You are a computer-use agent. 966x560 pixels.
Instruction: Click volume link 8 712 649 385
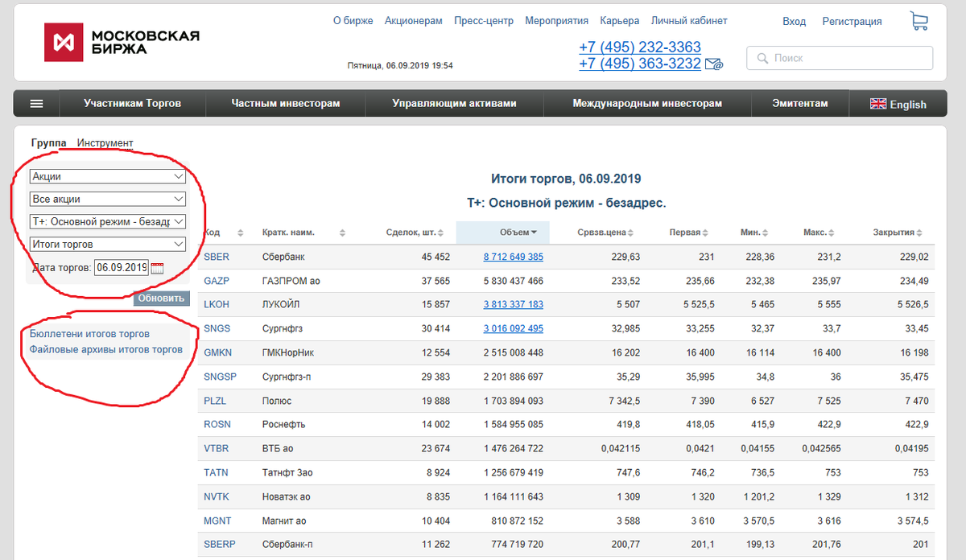(x=514, y=257)
